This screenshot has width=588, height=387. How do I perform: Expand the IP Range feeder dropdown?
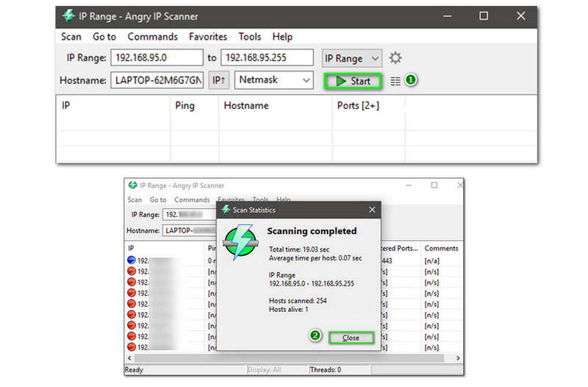click(352, 58)
